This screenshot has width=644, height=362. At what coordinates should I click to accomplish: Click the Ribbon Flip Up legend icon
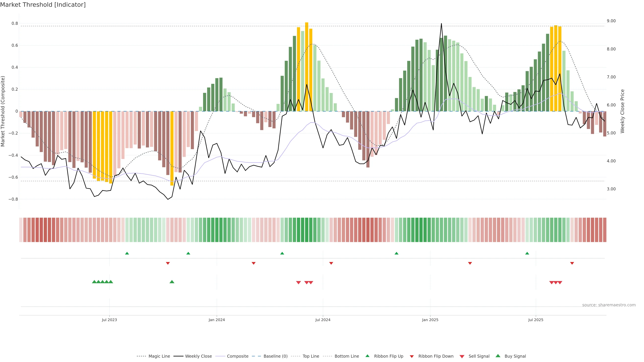click(367, 356)
